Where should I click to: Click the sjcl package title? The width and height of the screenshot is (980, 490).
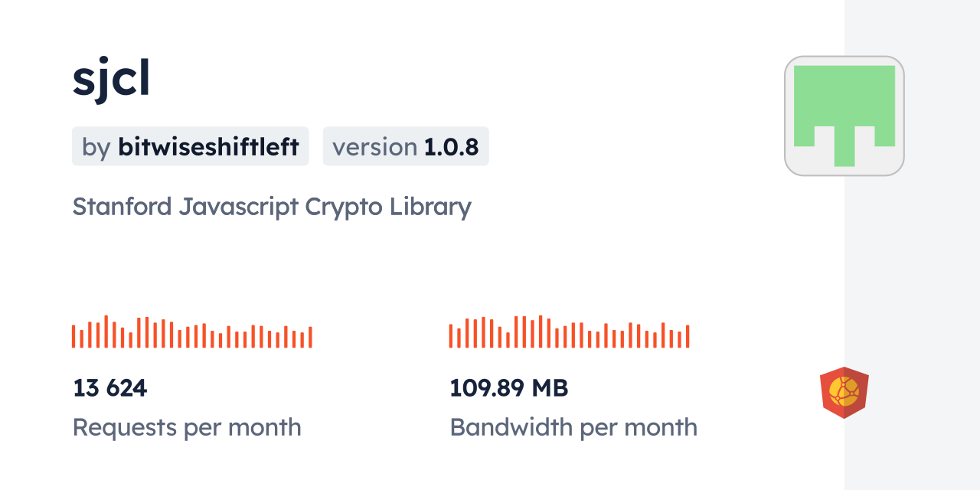pyautogui.click(x=111, y=78)
